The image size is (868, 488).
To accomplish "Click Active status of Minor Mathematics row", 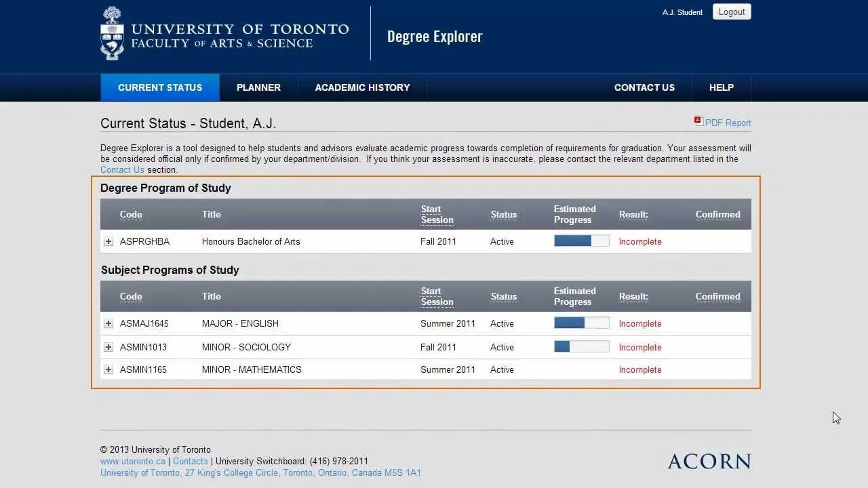I will [502, 369].
